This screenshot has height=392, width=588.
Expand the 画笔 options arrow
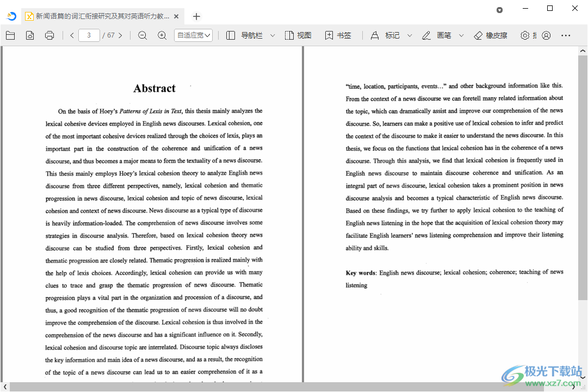click(x=462, y=35)
